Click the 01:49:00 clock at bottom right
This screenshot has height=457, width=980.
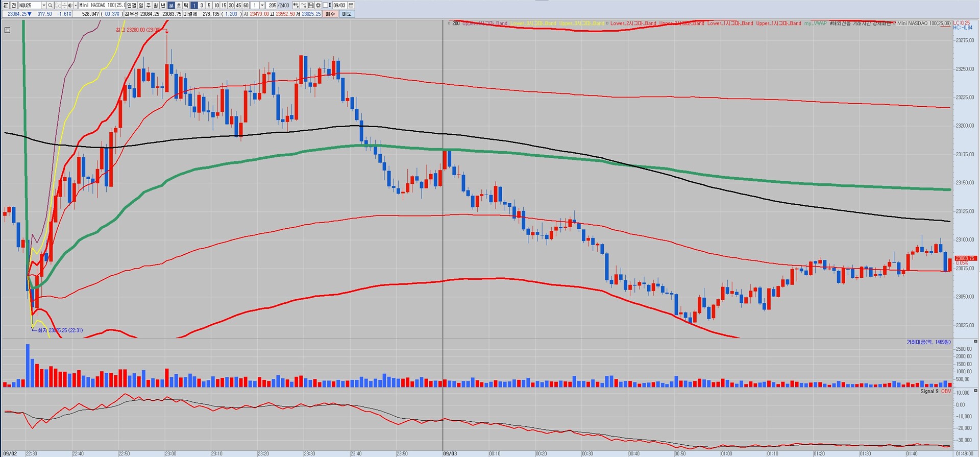point(965,453)
